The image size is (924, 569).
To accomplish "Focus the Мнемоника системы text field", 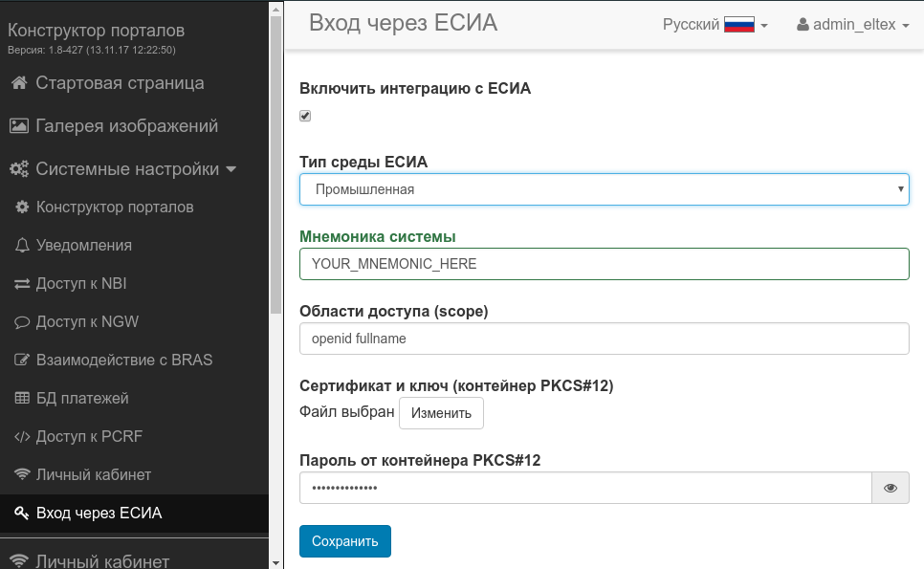I will pyautogui.click(x=604, y=264).
